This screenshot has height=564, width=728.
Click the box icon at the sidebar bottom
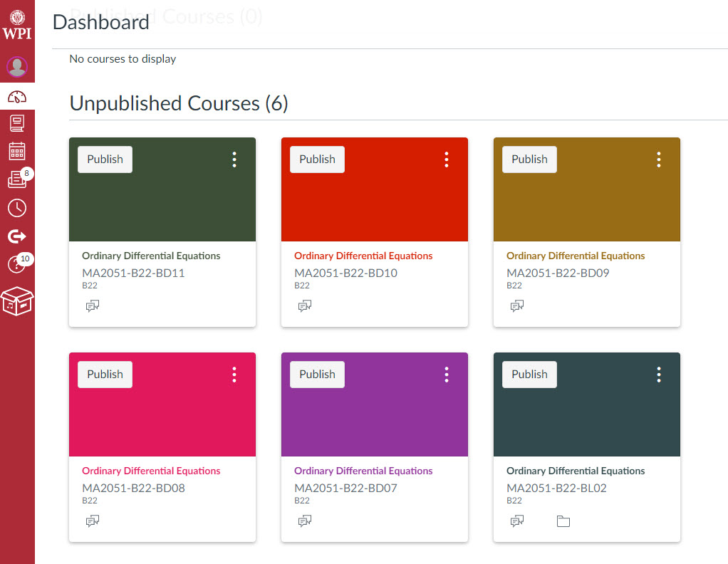coord(17,301)
